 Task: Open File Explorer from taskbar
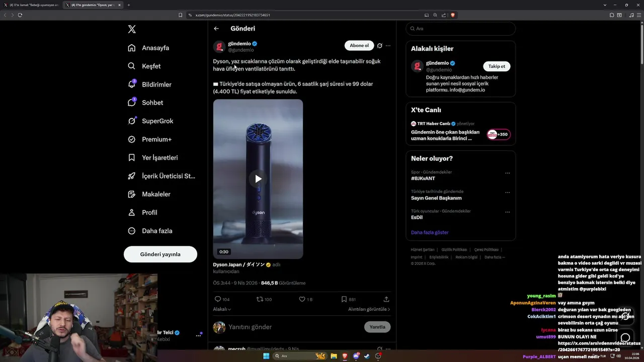333,356
